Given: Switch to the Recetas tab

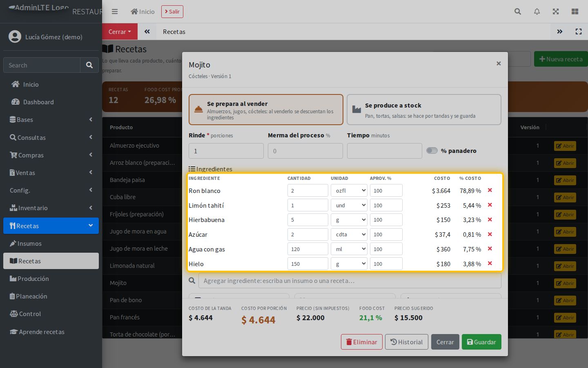Looking at the screenshot, I should 174,31.
